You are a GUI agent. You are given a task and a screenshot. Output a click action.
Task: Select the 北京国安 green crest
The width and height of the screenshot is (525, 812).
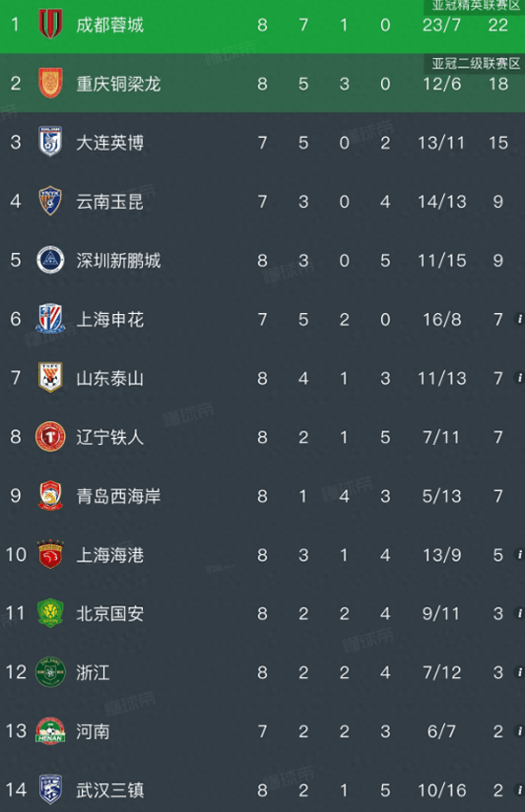(50, 613)
